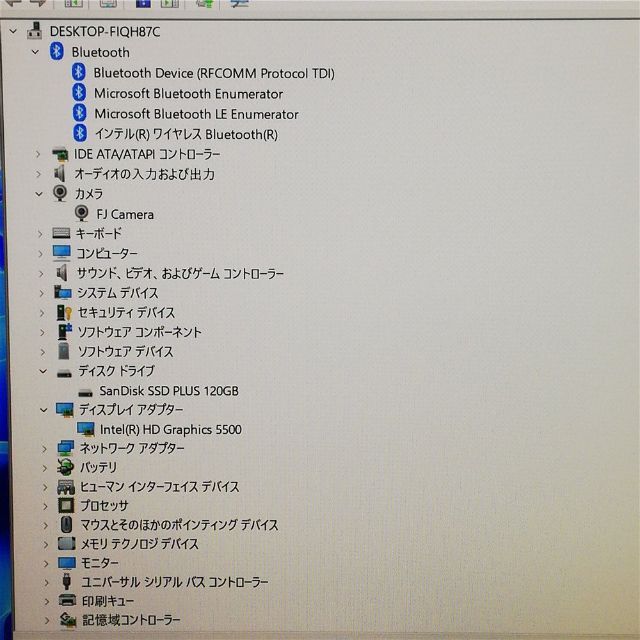The image size is (640, 640).
Task: Expand オーディオの入力および出力 category
Action: [38, 174]
